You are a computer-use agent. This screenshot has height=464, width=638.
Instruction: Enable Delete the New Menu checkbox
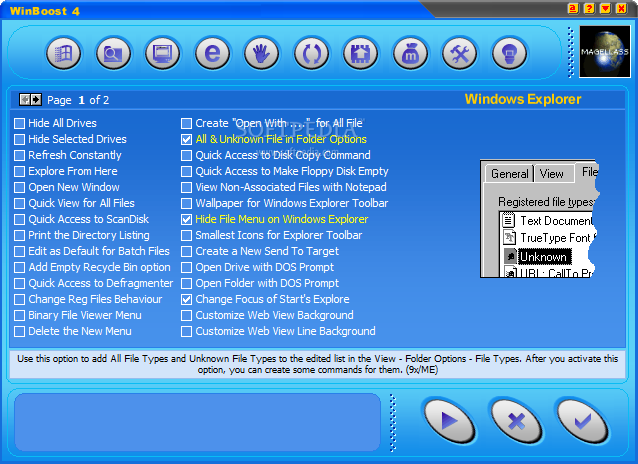pyautogui.click(x=19, y=332)
